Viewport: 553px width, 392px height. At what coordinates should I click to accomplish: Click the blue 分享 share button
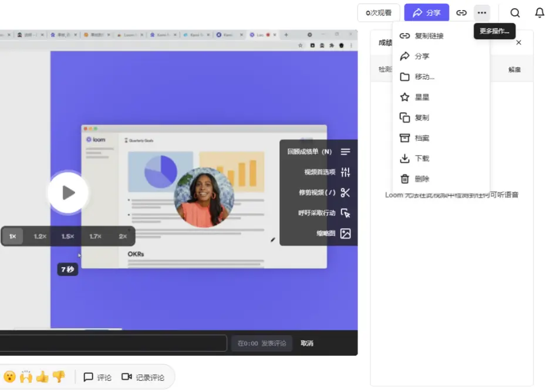pos(426,13)
